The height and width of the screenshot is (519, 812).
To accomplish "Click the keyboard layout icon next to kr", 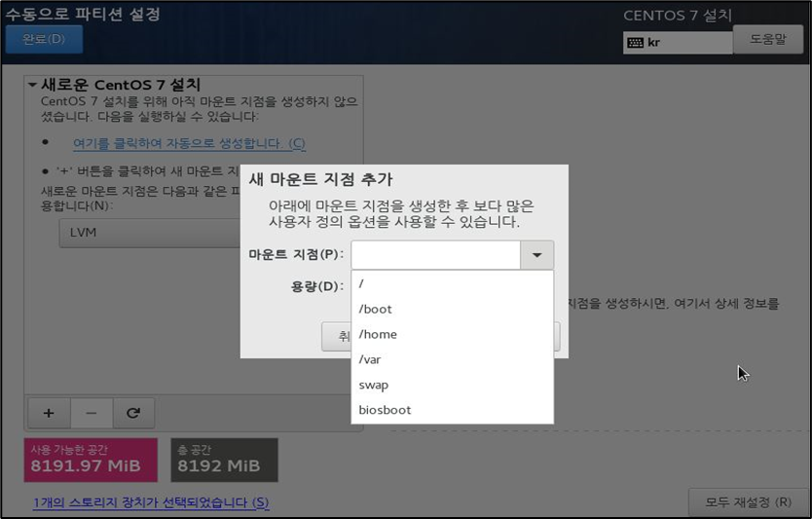I will pos(635,43).
